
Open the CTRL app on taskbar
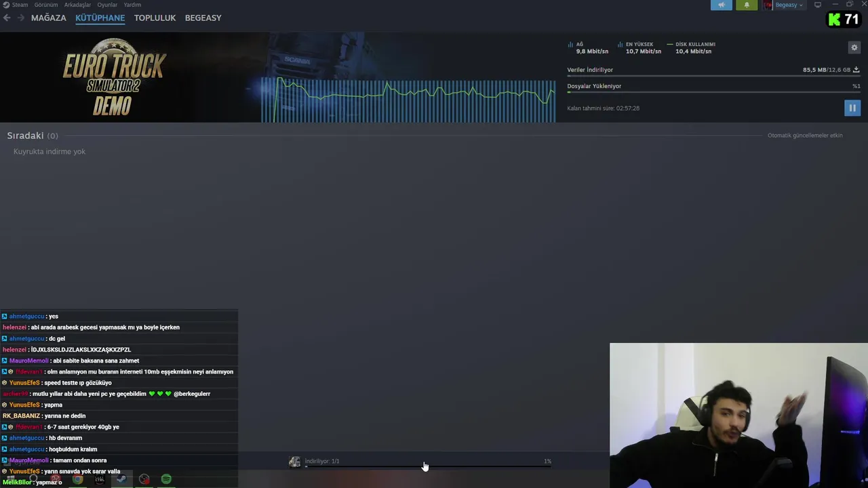click(100, 479)
